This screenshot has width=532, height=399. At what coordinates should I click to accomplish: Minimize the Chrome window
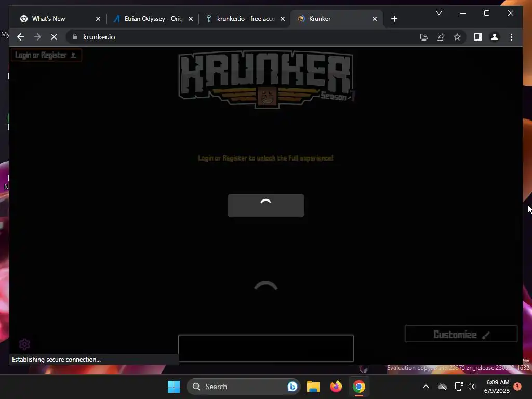[x=463, y=13]
